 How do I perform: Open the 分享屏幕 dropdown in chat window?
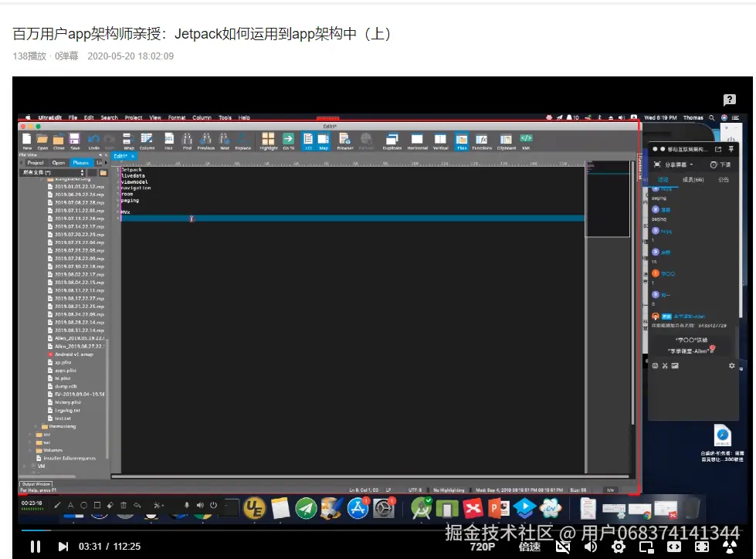pos(673,164)
